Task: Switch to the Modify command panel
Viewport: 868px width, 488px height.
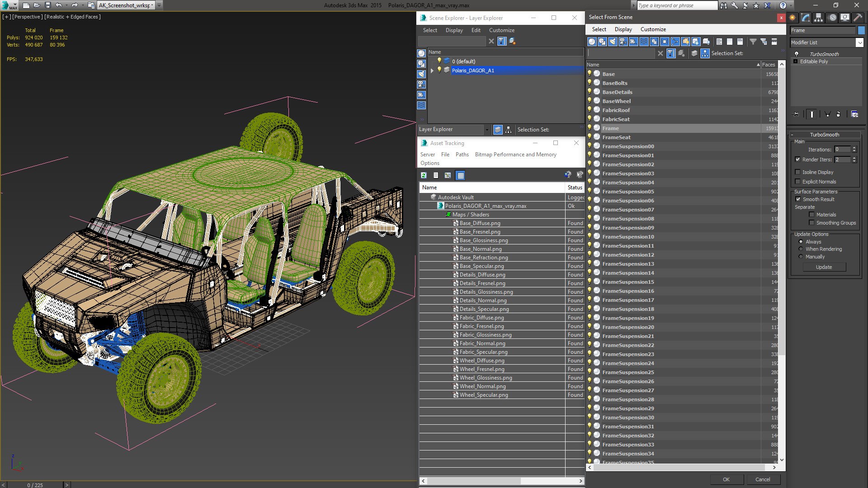Action: (x=806, y=18)
